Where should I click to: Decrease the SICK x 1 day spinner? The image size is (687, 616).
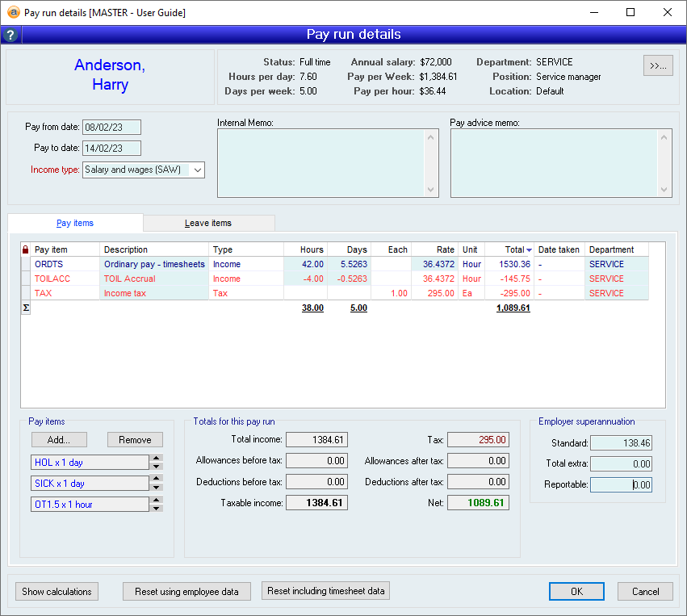coord(157,487)
